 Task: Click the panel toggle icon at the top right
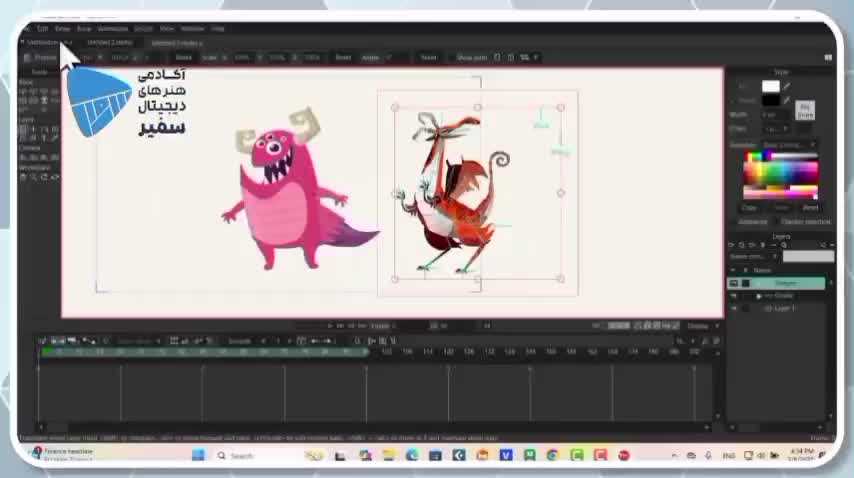828,57
